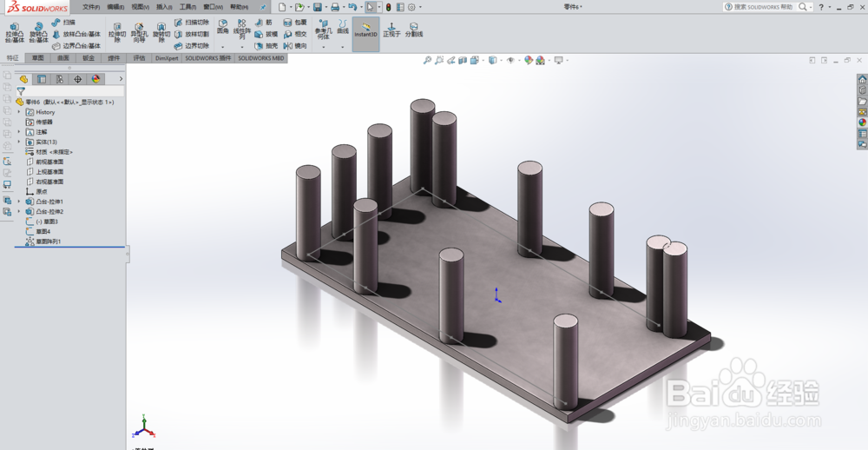Expand the 注解 annotations node

pyautogui.click(x=19, y=132)
